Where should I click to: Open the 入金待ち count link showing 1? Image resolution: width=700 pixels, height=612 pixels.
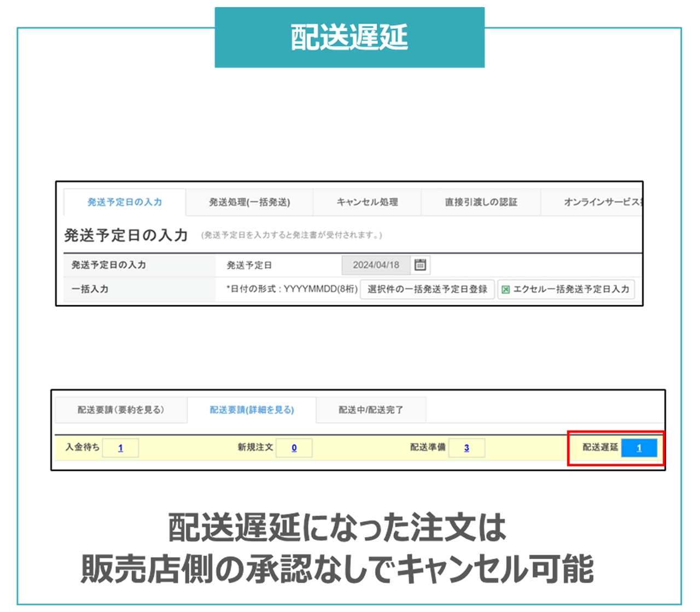(x=121, y=448)
